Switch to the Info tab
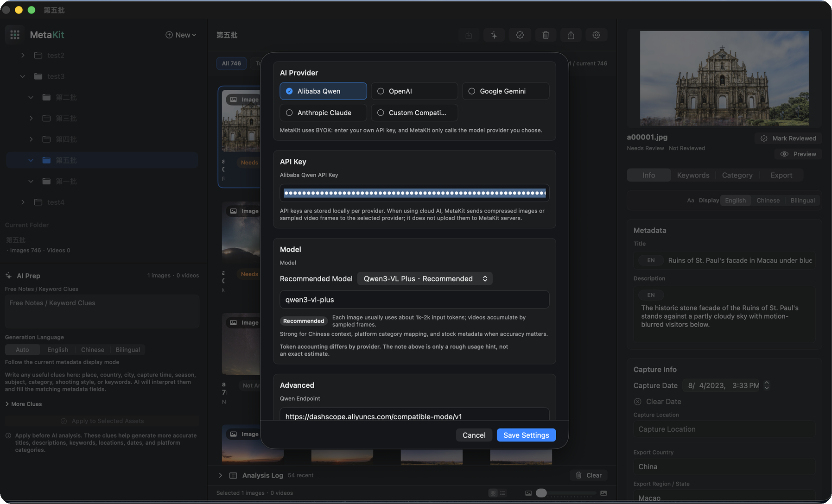 tap(649, 175)
